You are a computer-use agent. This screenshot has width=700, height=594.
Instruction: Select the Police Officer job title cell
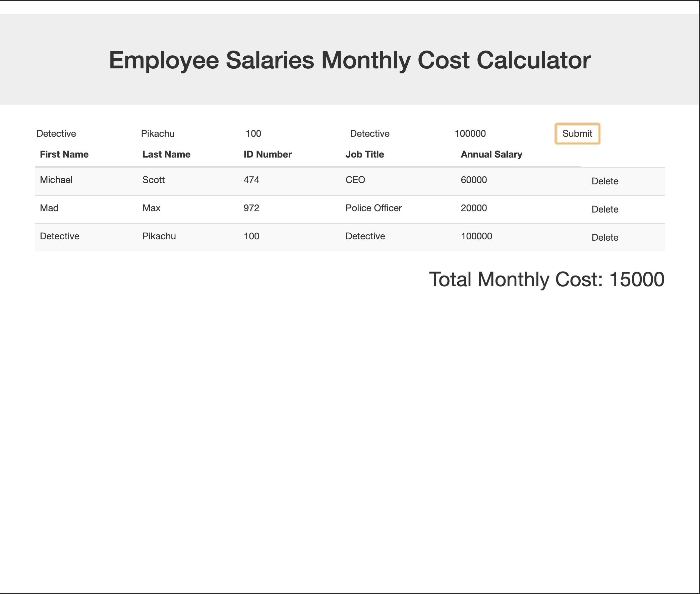tap(373, 208)
